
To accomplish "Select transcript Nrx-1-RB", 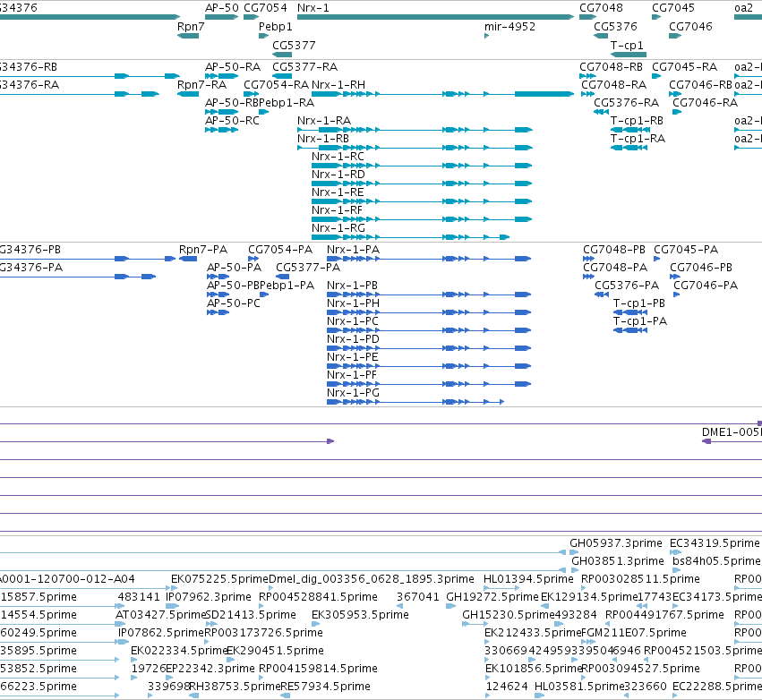I will point(323,139).
